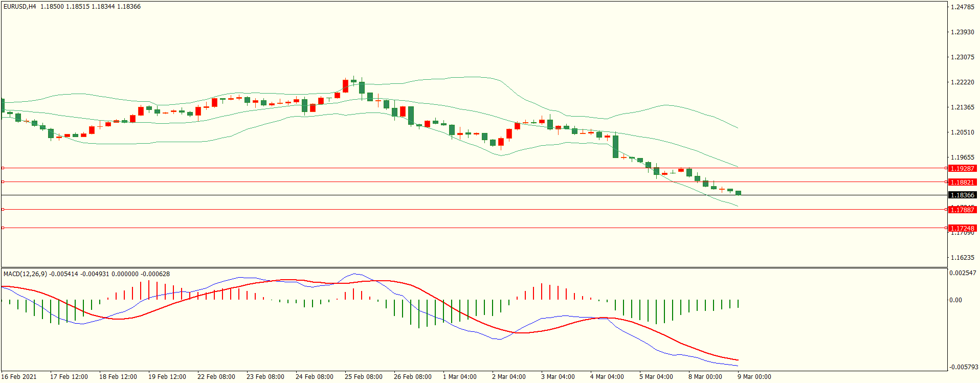This screenshot has width=980, height=383.
Task: Click the 5 Mar 04:00 time label
Action: pos(656,377)
